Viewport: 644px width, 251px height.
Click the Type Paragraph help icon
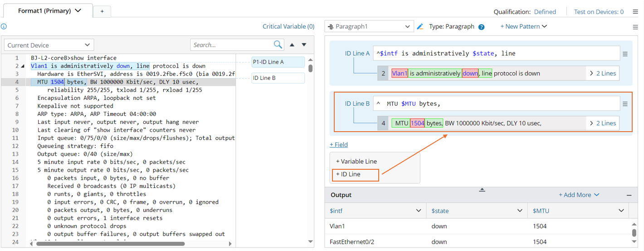(481, 27)
